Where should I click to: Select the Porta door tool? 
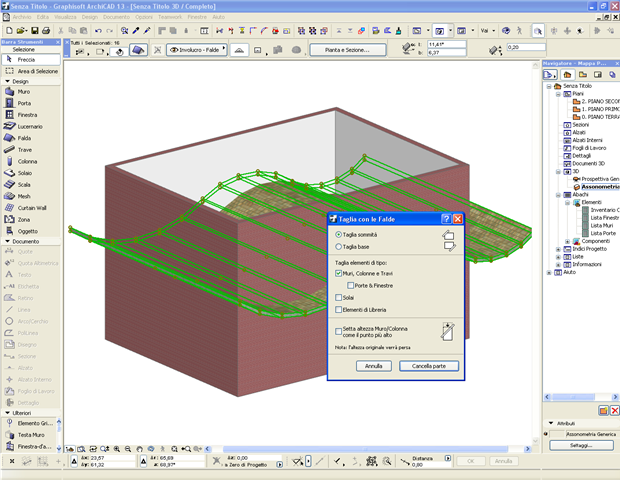(x=24, y=103)
